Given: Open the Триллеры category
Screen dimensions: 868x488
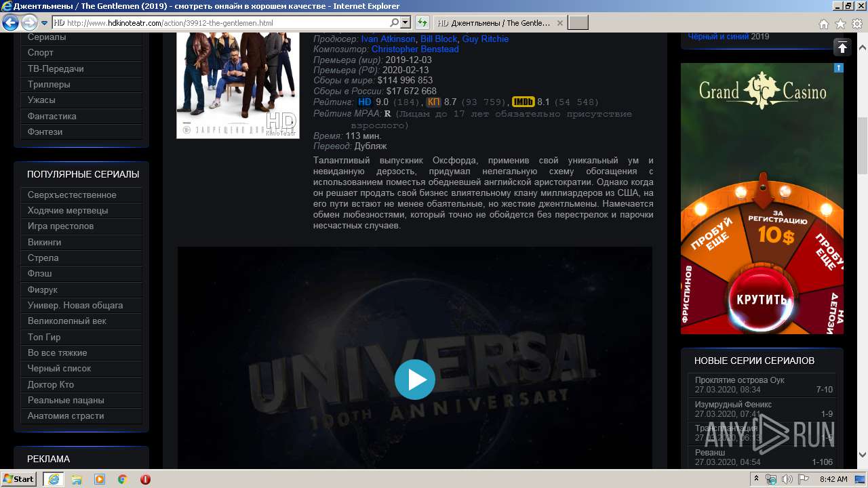Looking at the screenshot, I should [x=81, y=84].
